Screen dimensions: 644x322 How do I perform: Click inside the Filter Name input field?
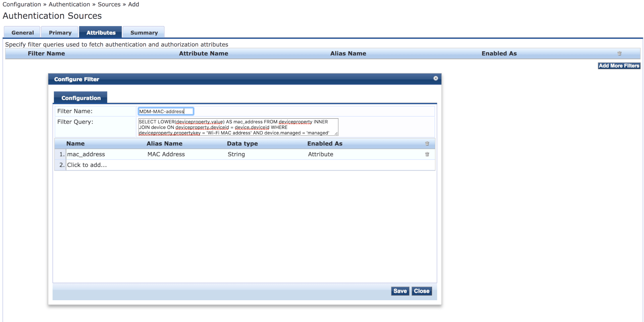166,111
